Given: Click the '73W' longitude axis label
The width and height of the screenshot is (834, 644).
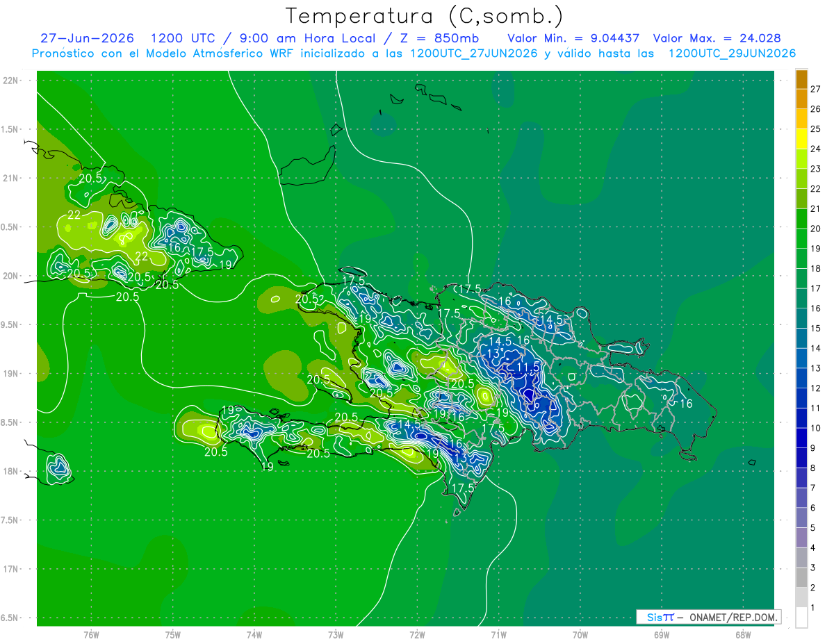Looking at the screenshot, I should [336, 635].
